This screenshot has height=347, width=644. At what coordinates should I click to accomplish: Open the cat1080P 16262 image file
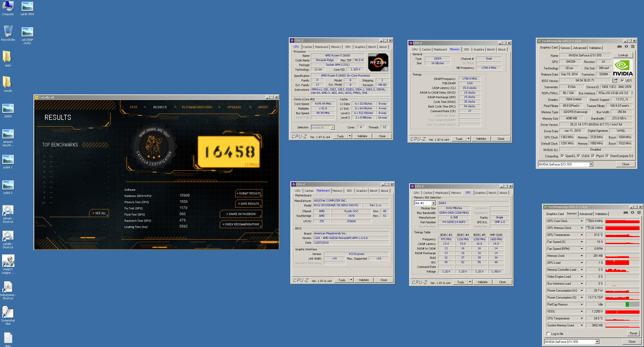click(27, 35)
